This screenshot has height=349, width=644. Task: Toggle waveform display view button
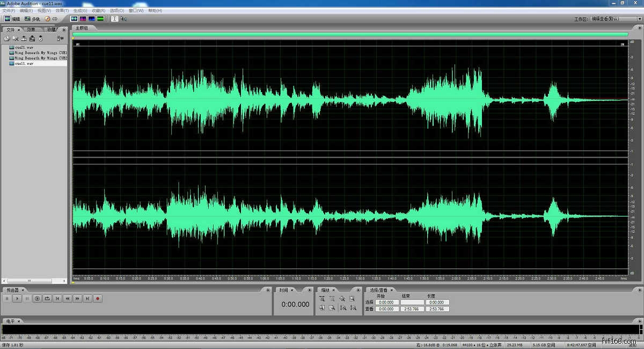coord(75,19)
